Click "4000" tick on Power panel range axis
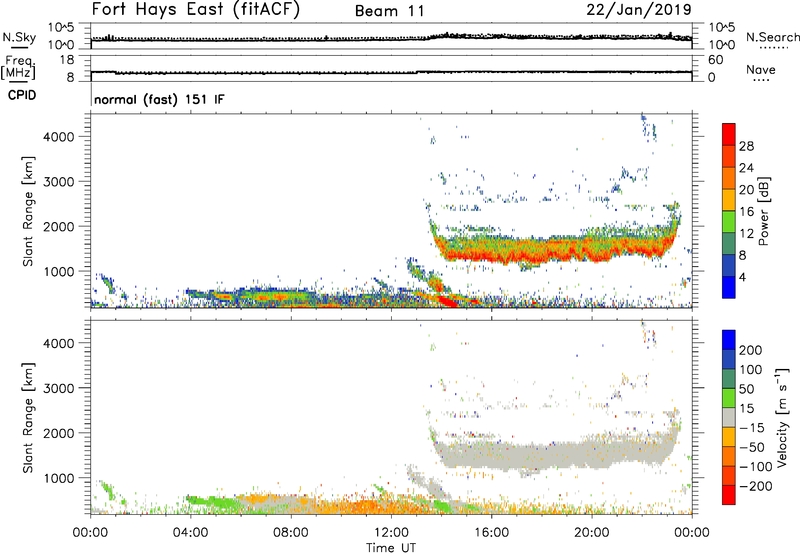800x554 pixels. coord(59,137)
